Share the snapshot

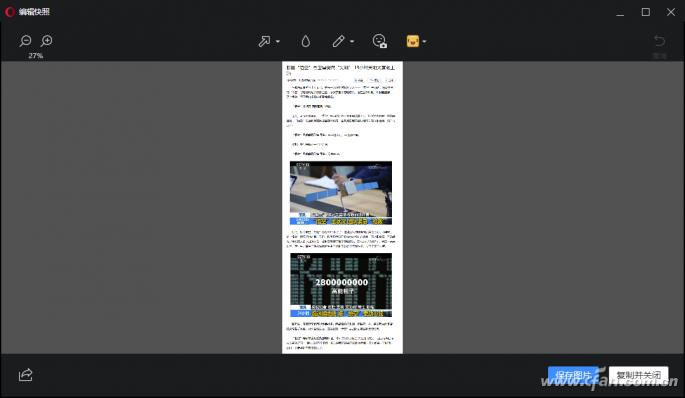point(25,374)
